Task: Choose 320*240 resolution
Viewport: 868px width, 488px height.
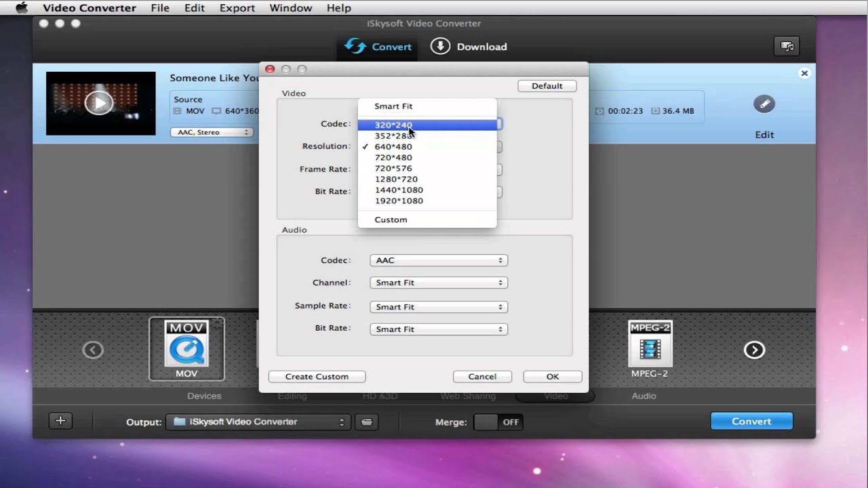Action: (x=427, y=125)
